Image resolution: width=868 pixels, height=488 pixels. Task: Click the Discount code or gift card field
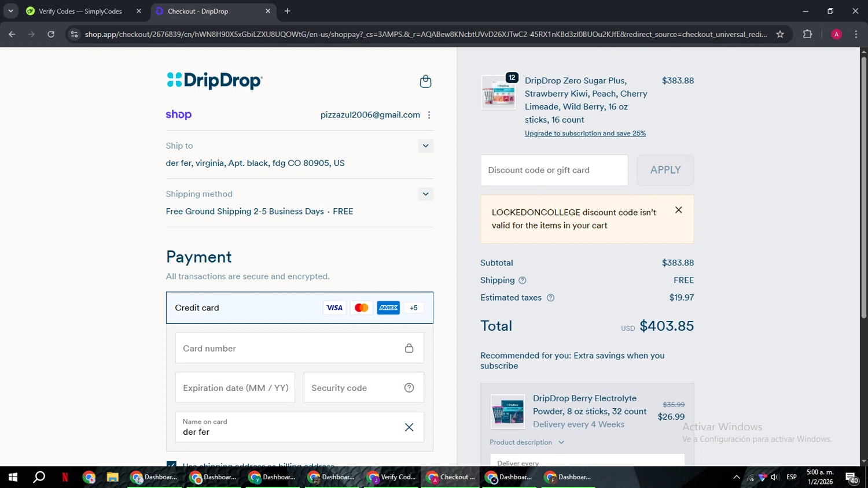(x=554, y=170)
